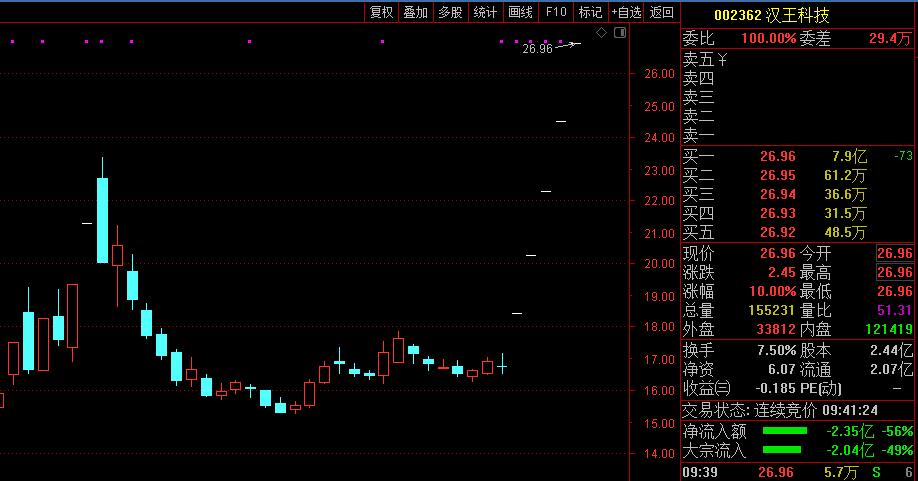
Task: Click the 内盘 value 121419
Action: click(889, 329)
